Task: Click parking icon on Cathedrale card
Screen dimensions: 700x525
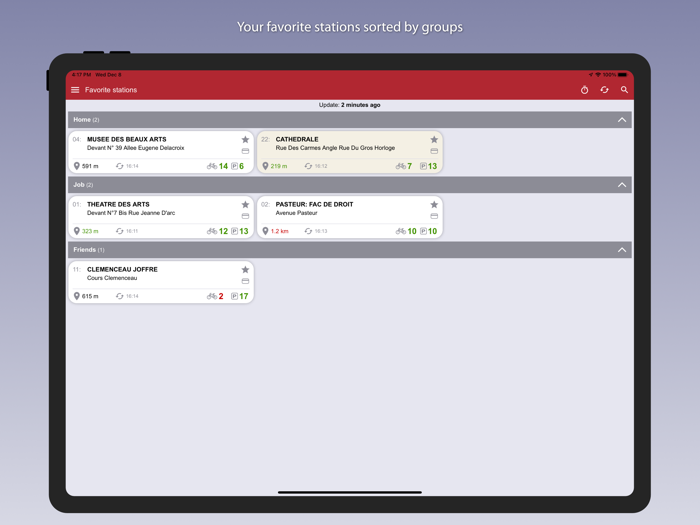Action: [423, 166]
